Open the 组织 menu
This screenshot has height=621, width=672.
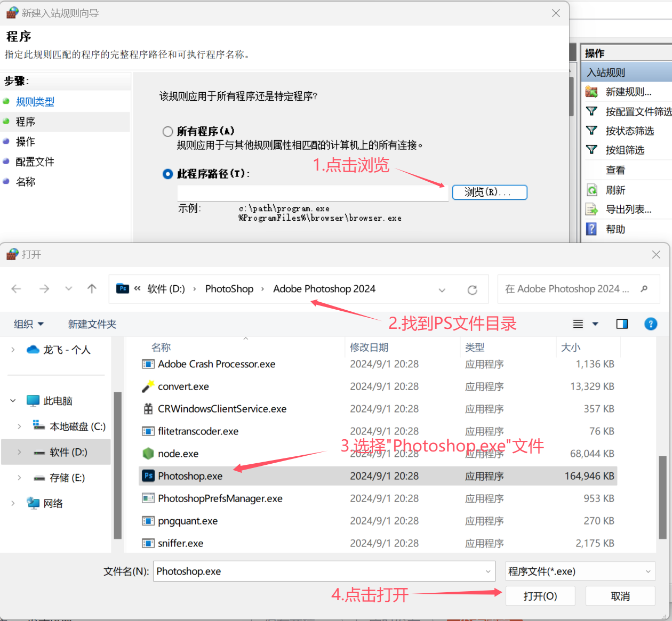[29, 324]
